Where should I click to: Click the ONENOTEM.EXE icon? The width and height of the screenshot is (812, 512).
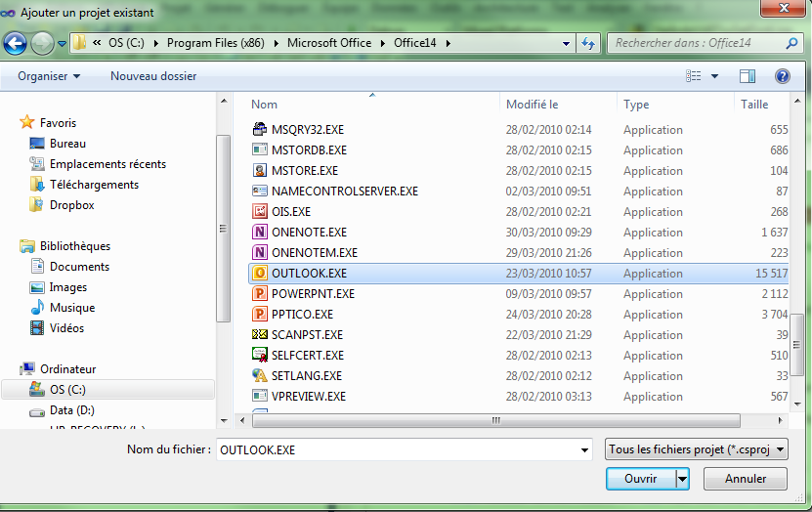click(x=260, y=253)
